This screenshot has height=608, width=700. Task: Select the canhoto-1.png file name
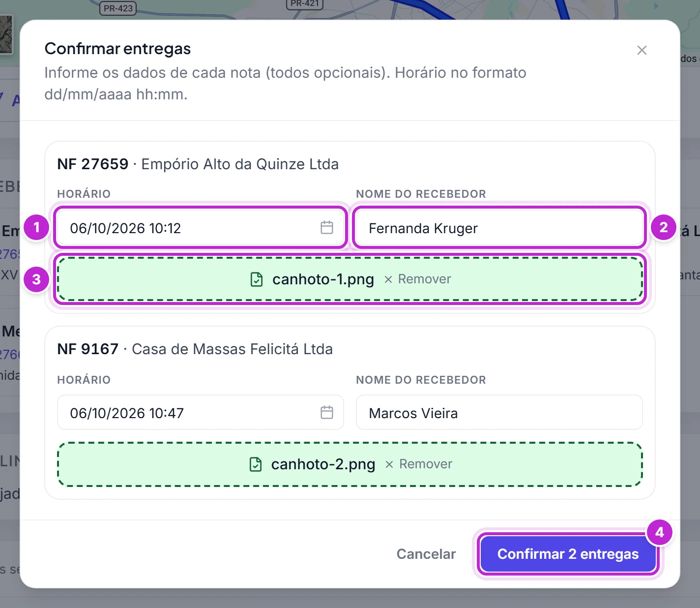point(323,279)
